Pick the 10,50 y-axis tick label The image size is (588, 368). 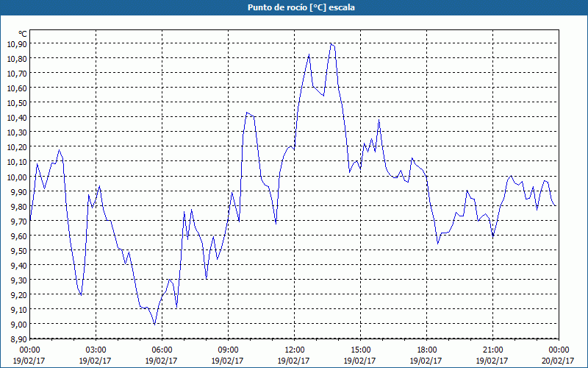[x=17, y=103]
